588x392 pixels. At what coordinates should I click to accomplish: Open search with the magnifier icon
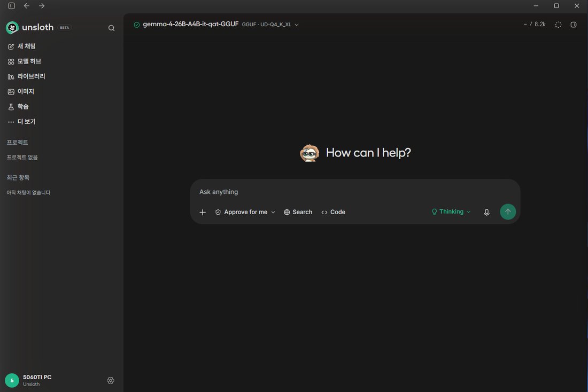point(111,28)
